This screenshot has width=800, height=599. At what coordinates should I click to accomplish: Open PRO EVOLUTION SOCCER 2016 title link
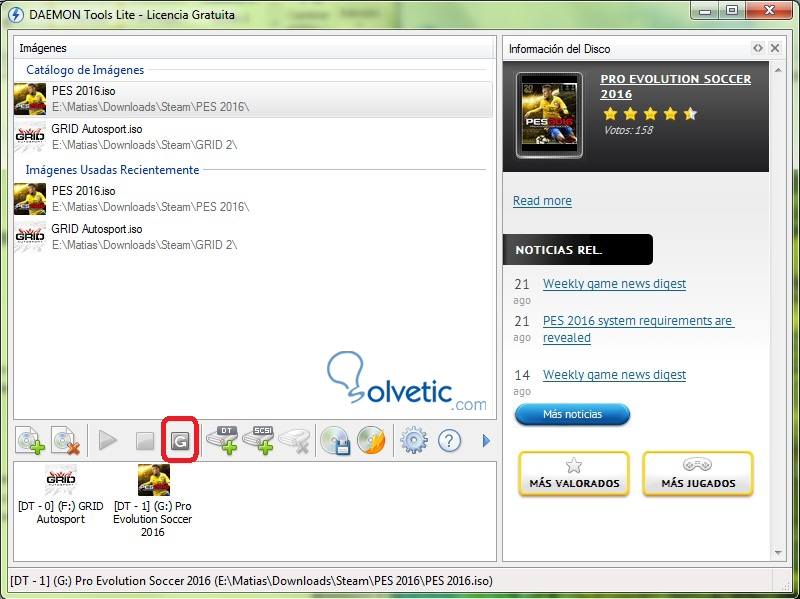(x=676, y=86)
